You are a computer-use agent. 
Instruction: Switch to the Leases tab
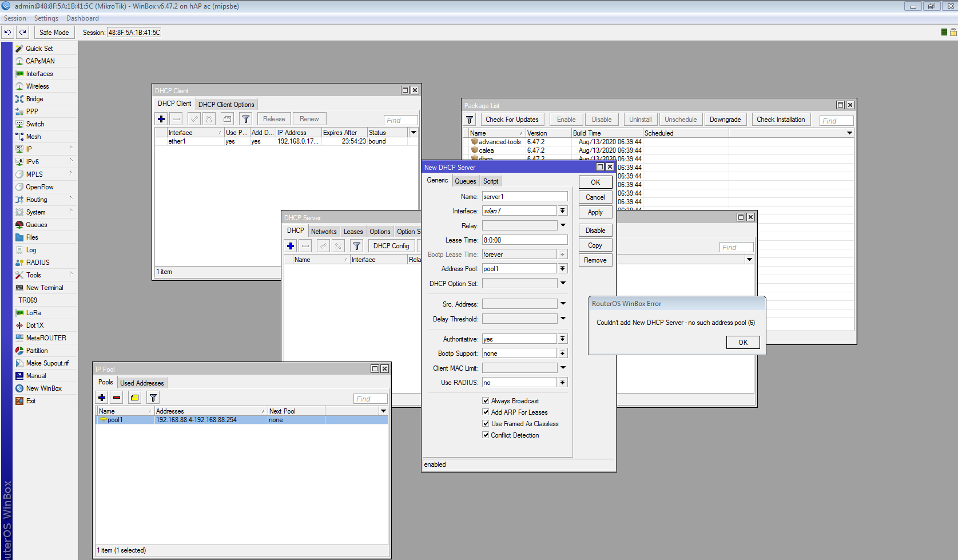pos(353,232)
